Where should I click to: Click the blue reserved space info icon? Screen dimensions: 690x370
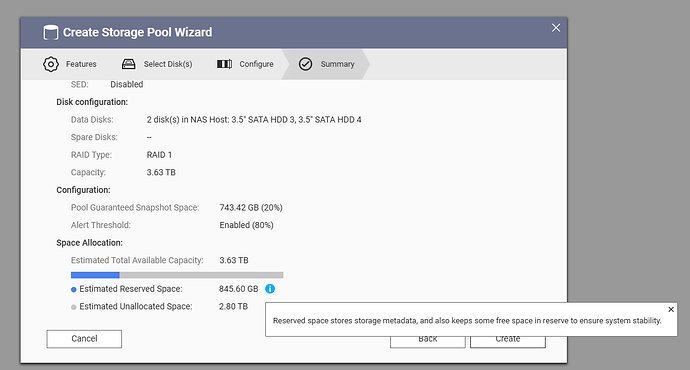(x=270, y=289)
